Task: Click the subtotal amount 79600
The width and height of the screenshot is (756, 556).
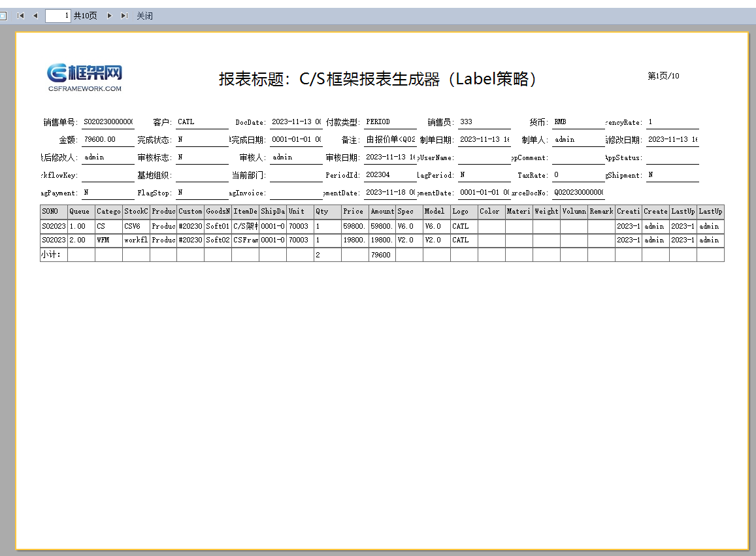Action: pos(382,255)
